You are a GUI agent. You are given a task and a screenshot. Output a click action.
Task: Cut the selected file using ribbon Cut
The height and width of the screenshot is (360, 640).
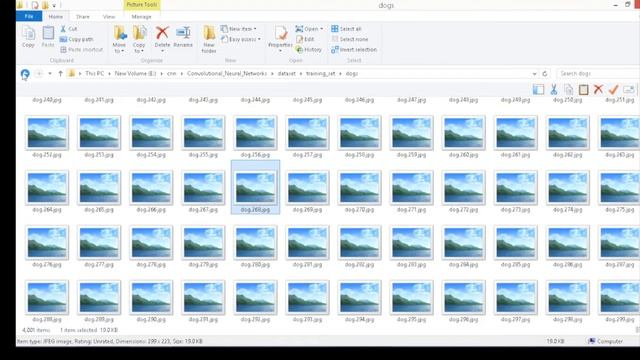coord(69,29)
